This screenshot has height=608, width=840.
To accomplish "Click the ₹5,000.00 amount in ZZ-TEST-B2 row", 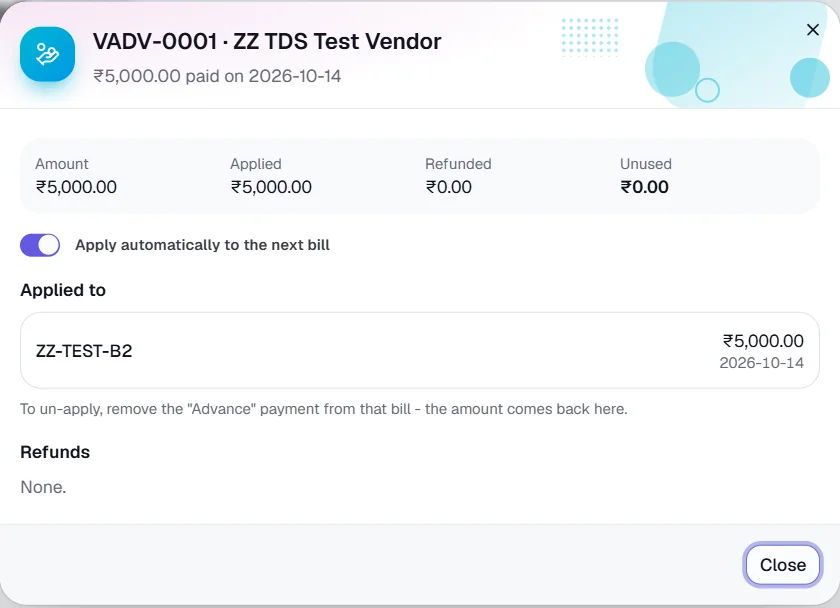I will coord(763,341).
